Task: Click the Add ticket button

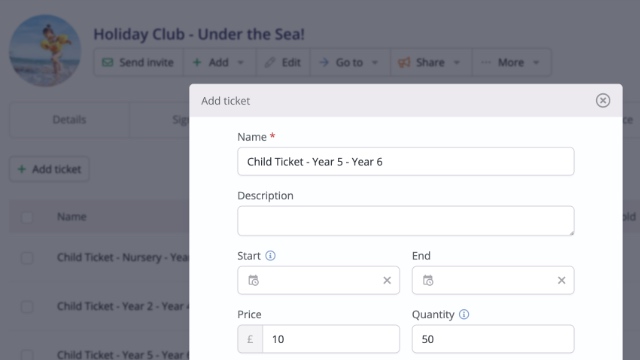Action: pos(49,169)
